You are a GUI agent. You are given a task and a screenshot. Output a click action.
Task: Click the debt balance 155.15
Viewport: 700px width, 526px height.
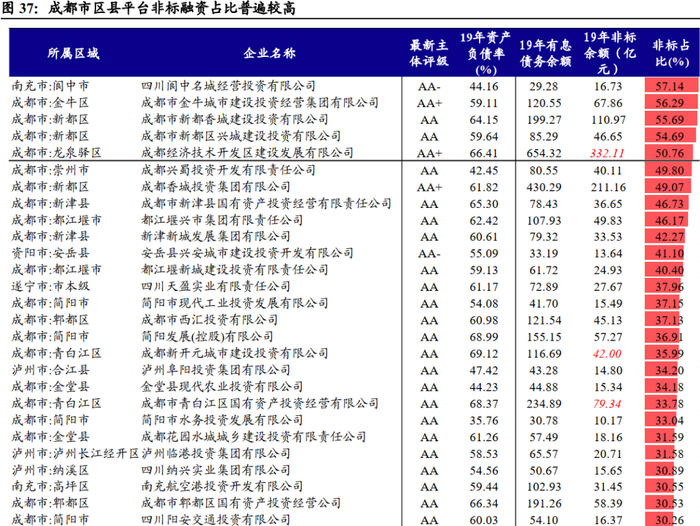tap(543, 337)
